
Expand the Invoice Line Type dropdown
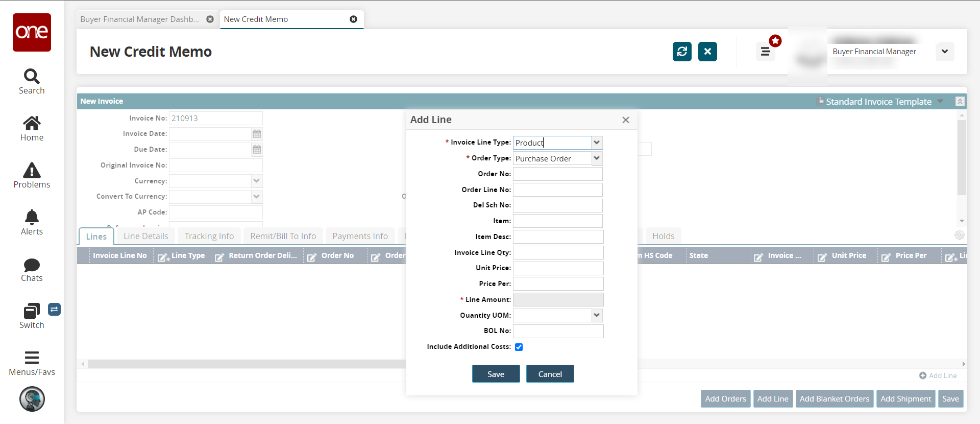coord(597,143)
